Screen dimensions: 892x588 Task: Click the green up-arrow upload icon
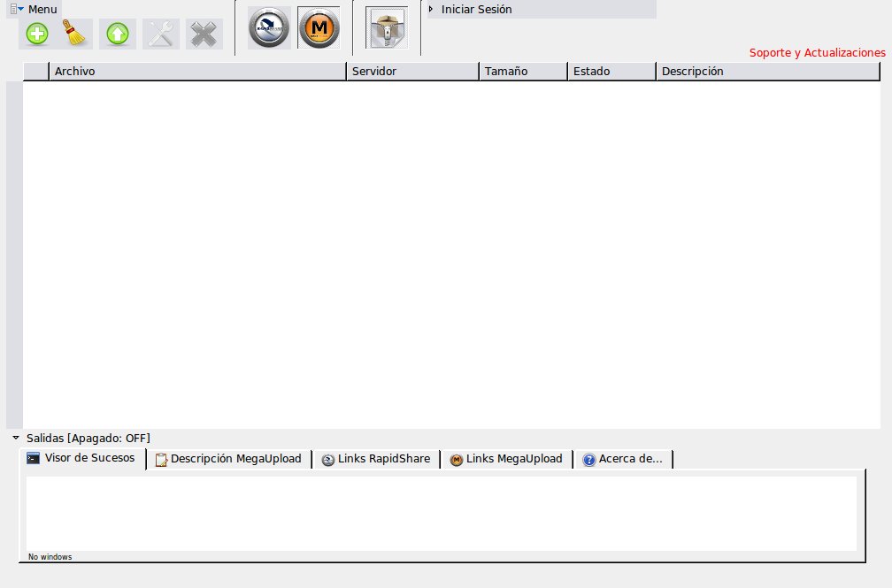(x=118, y=34)
